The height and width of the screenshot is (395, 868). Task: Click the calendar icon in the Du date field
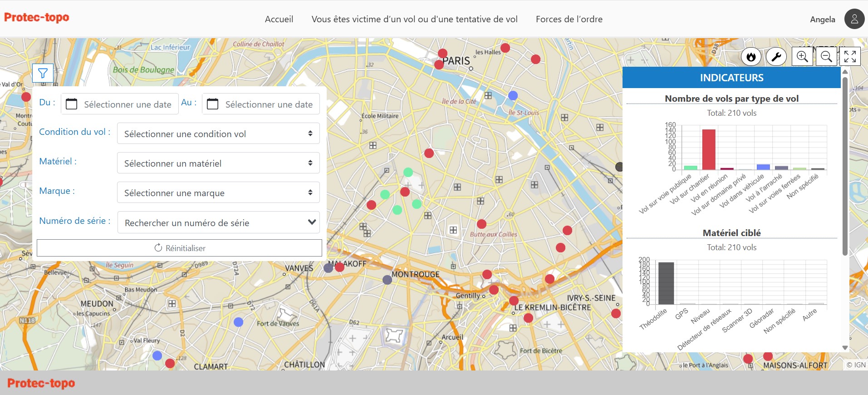pos(71,104)
